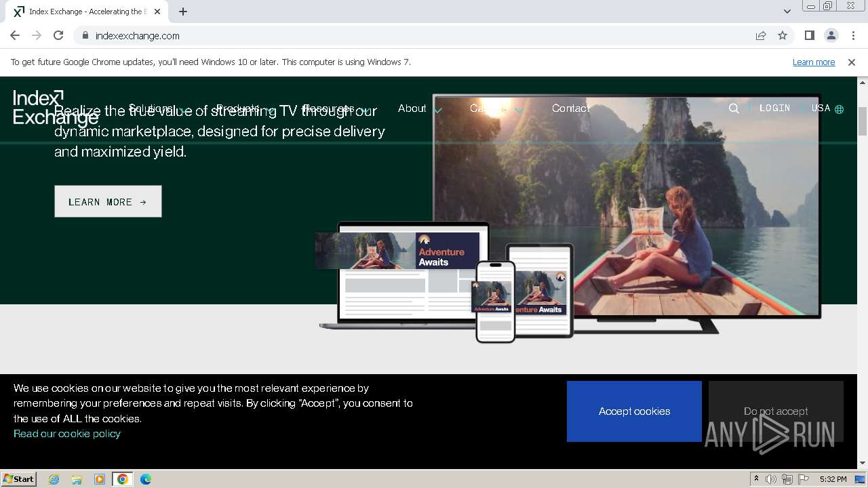Go back with the browser back arrow
Image resolution: width=868 pixels, height=488 pixels.
point(15,35)
